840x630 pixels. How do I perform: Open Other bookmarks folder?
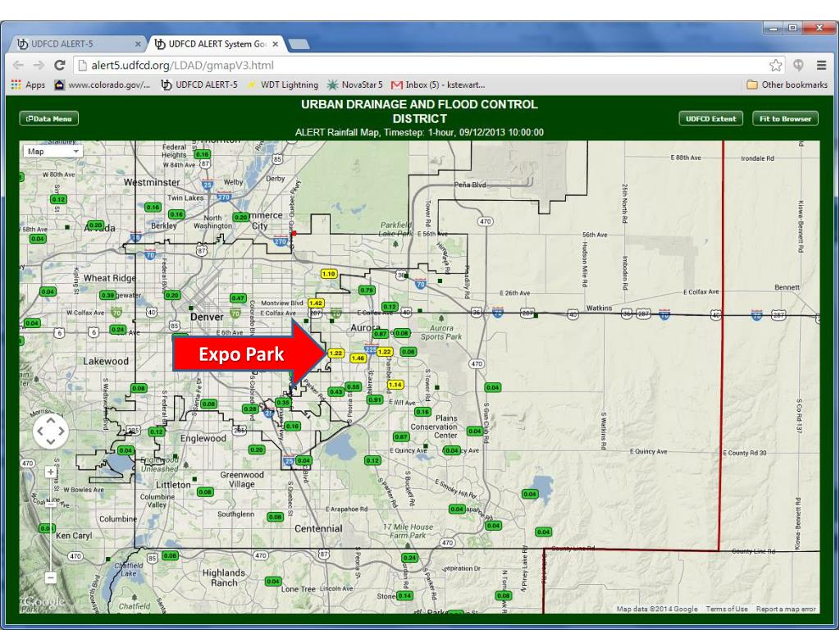pyautogui.click(x=787, y=84)
